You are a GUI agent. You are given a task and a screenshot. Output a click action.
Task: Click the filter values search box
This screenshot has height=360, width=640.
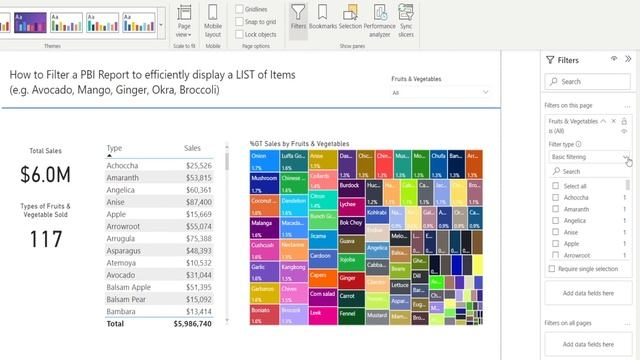pos(588,171)
